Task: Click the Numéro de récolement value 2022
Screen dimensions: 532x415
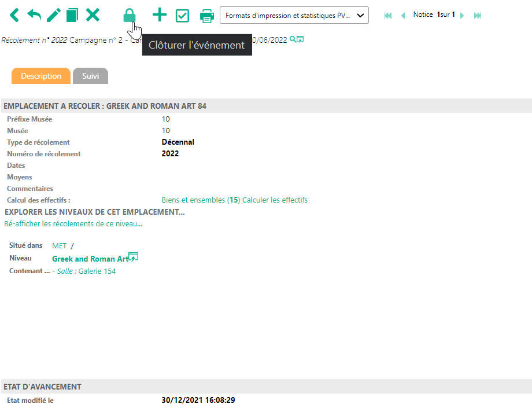Action: click(x=170, y=153)
